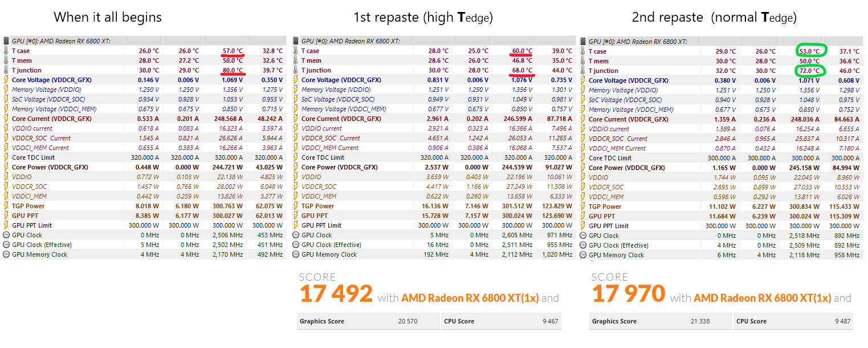Click the 'When it all begins' heading

point(108,17)
